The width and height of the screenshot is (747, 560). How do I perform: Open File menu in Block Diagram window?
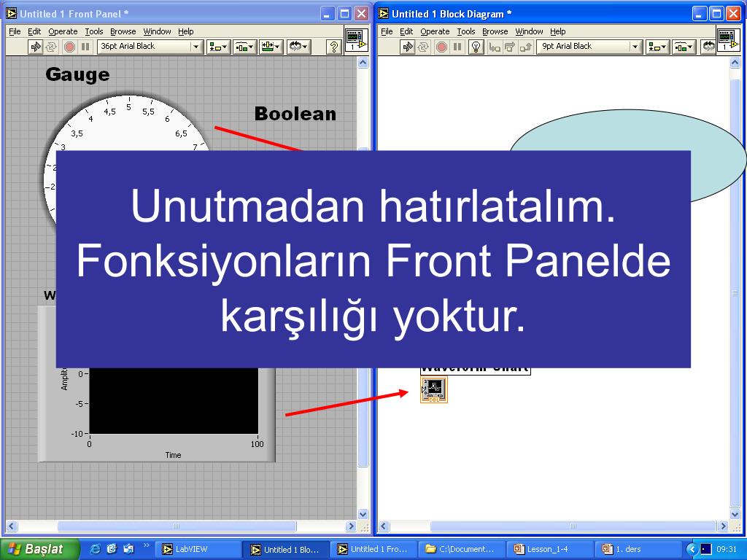tap(387, 31)
